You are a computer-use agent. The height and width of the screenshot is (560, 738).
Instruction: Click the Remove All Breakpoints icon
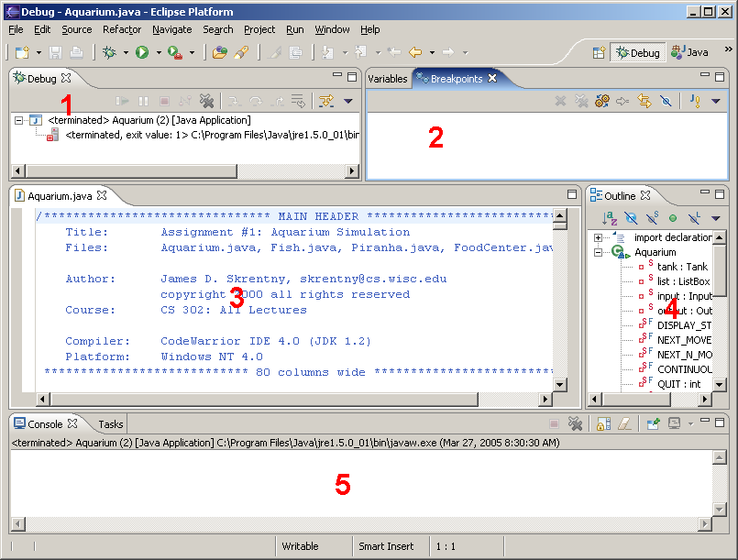point(580,101)
